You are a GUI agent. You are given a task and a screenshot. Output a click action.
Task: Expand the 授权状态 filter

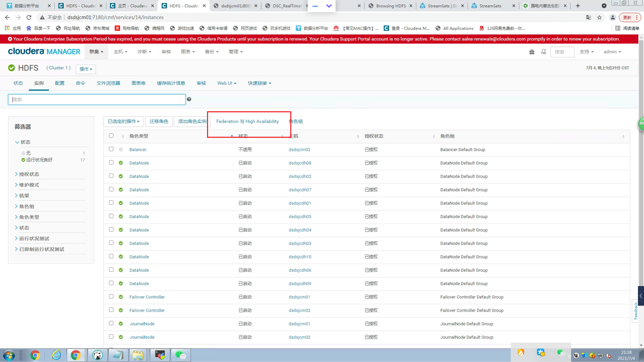click(29, 174)
